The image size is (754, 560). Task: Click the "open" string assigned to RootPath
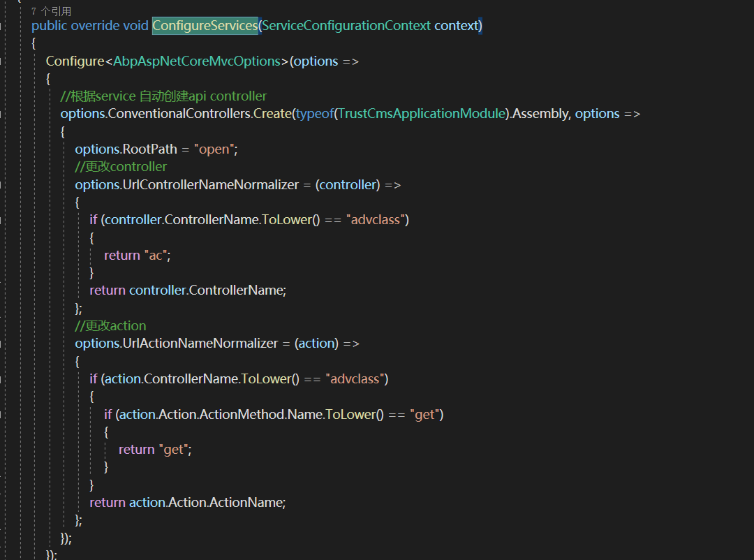pyautogui.click(x=214, y=148)
